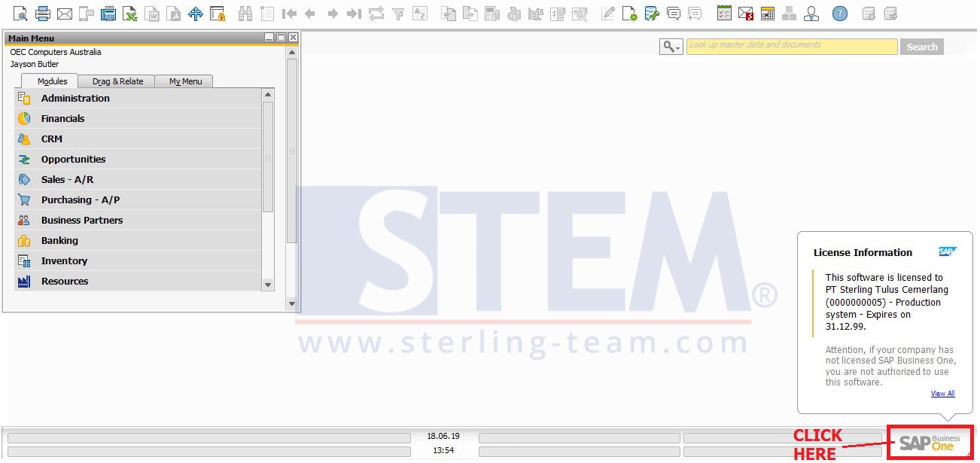
Task: Export to PDF toolbar icon
Action: [x=174, y=14]
